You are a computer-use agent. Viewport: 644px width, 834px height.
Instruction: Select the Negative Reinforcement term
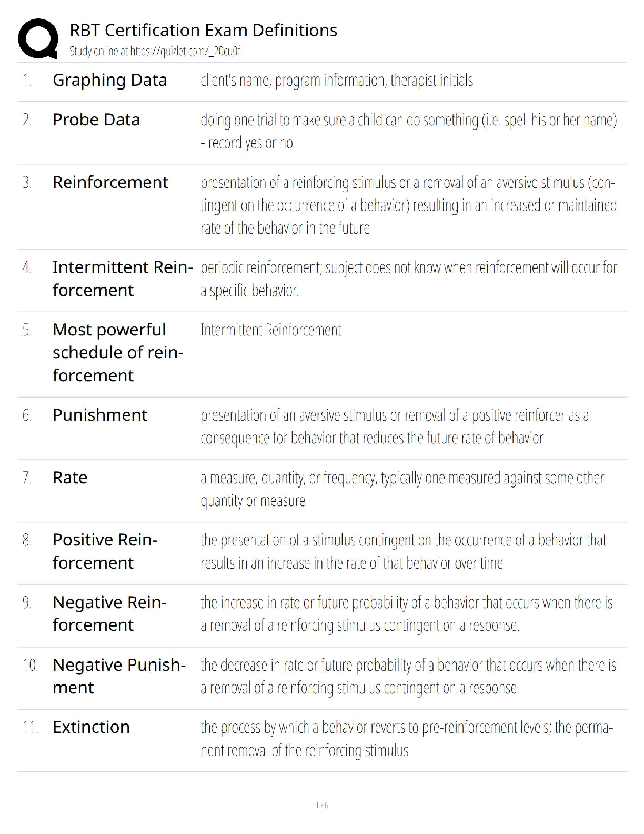point(109,613)
